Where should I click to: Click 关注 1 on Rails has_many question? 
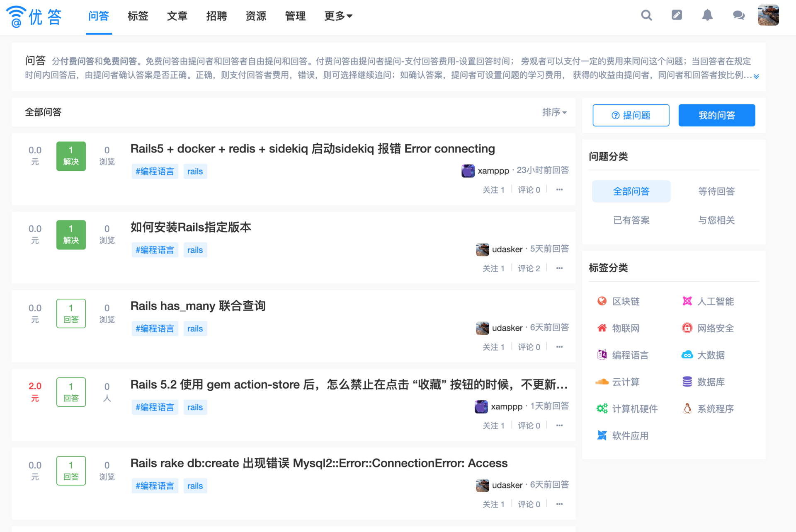pyautogui.click(x=493, y=347)
